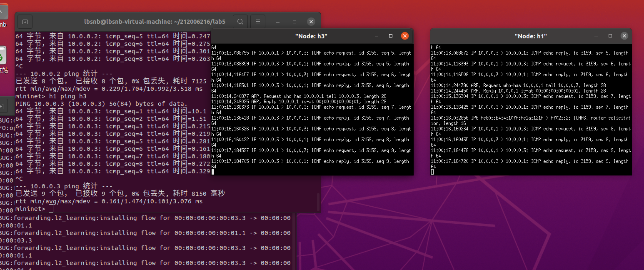This screenshot has height=270, width=644.
Task: Close the Node: h3 window
Action: click(x=405, y=36)
